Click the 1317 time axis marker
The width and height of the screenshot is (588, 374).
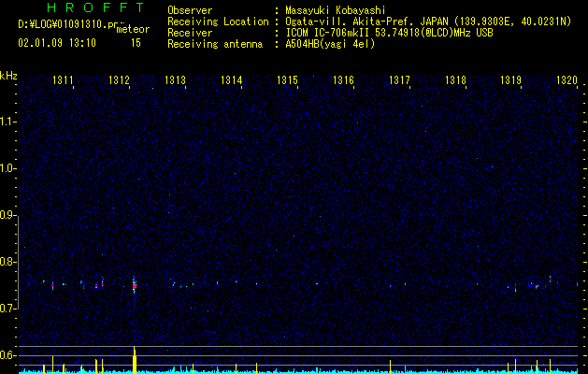[x=399, y=80]
